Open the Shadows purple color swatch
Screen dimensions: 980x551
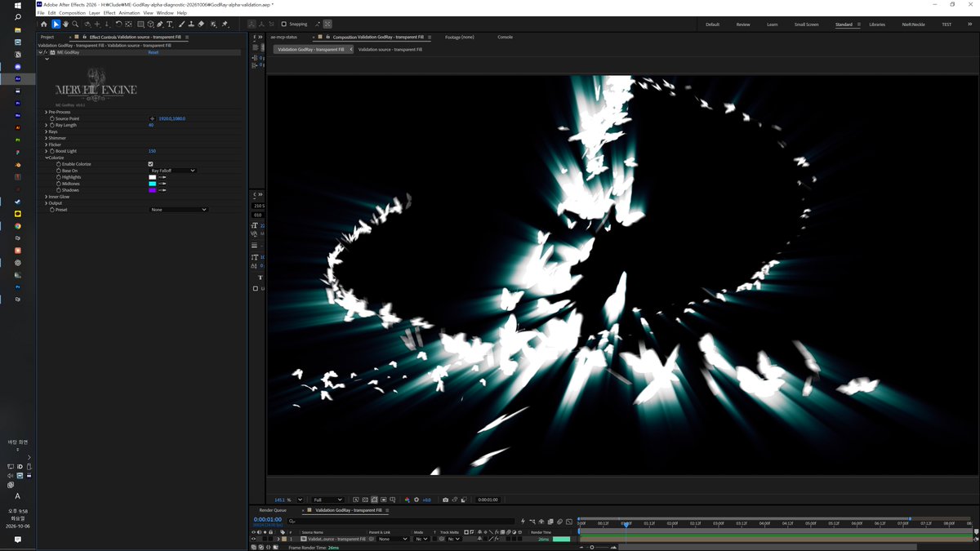tap(152, 190)
